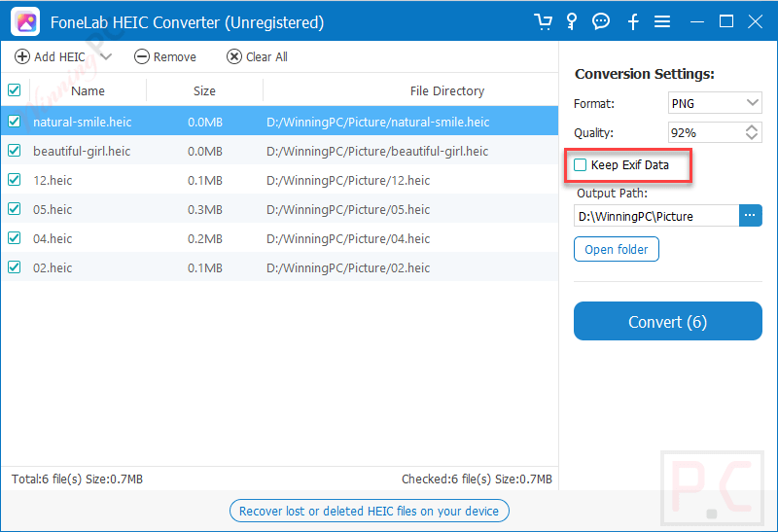
Task: Click the Add HEIC button
Action: coord(51,57)
